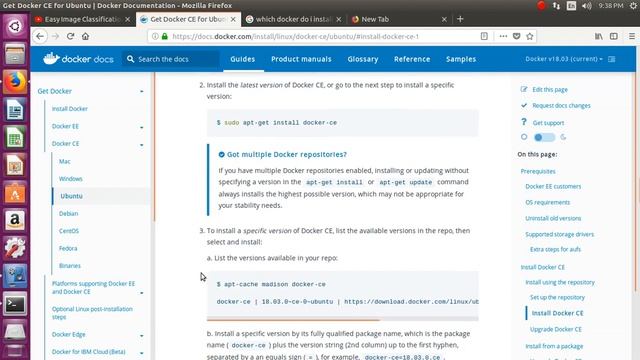
Task: Open the Samples tab
Action: click(x=461, y=59)
